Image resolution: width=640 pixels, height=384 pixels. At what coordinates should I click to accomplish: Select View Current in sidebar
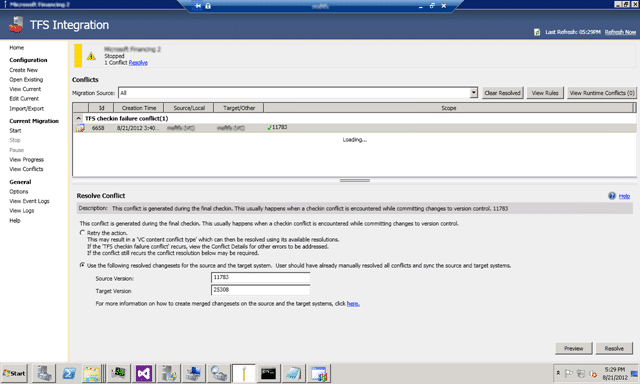click(25, 89)
